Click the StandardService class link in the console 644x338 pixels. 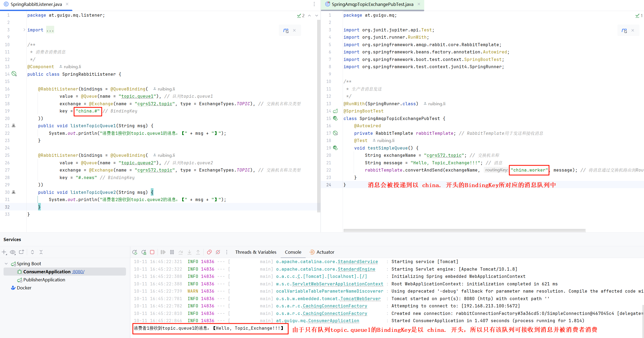point(357,261)
